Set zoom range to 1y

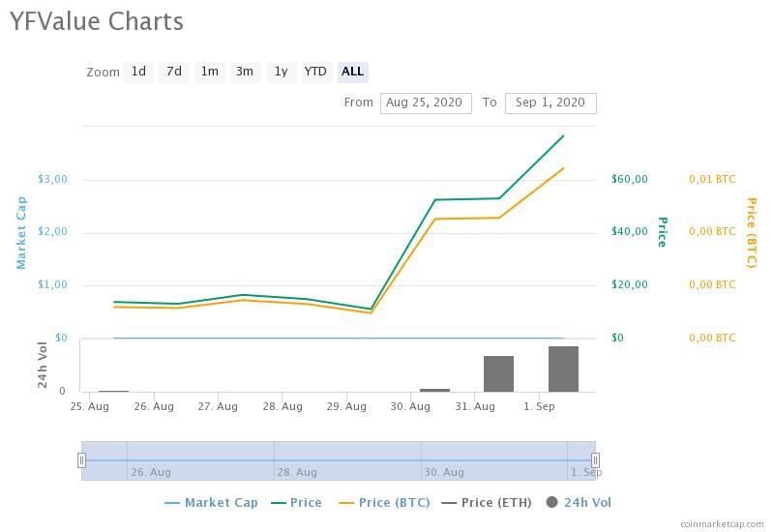[281, 72]
